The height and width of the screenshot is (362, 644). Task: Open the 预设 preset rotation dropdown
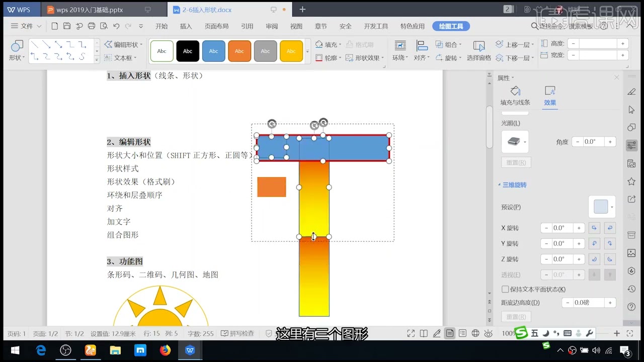[x=602, y=207]
